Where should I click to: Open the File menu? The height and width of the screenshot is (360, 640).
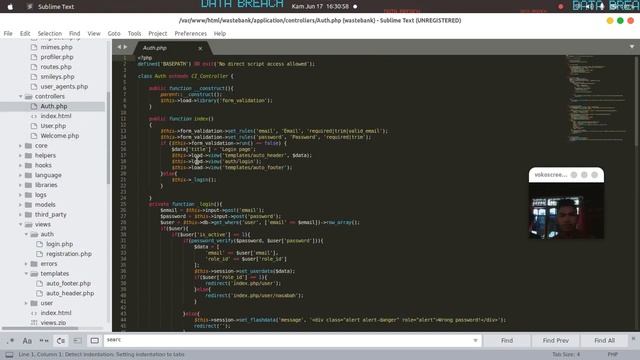pos(8,33)
